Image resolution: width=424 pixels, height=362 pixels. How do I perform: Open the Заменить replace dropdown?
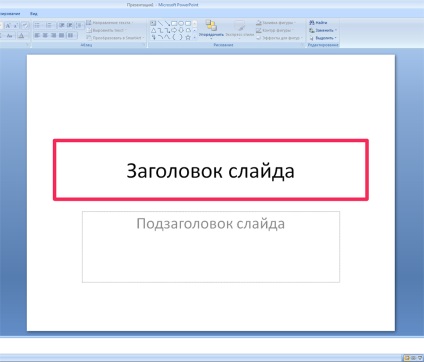[x=323, y=30]
